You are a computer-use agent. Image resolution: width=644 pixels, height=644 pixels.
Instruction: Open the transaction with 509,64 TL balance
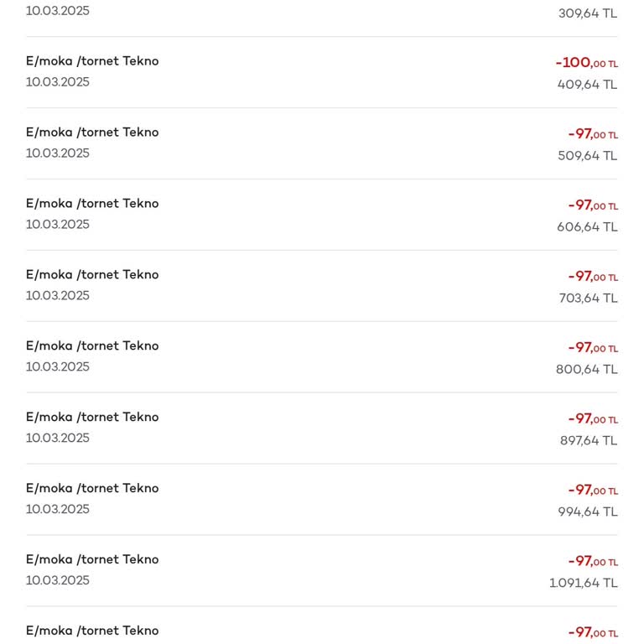(x=322, y=143)
